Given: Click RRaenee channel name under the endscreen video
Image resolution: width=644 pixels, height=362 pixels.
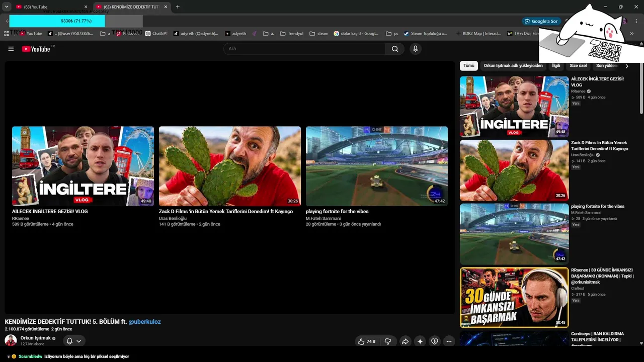Looking at the screenshot, I should point(21,219).
